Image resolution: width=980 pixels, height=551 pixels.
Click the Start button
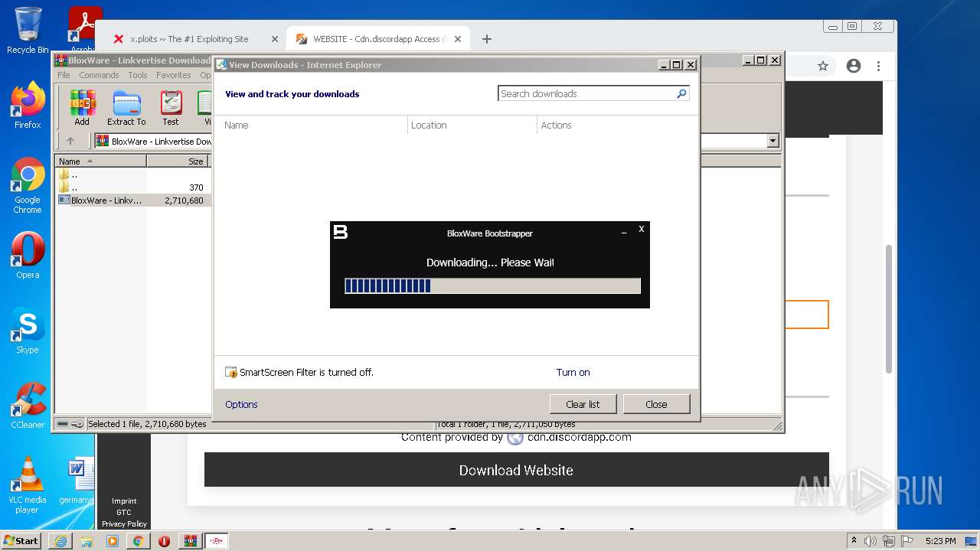pyautogui.click(x=21, y=541)
